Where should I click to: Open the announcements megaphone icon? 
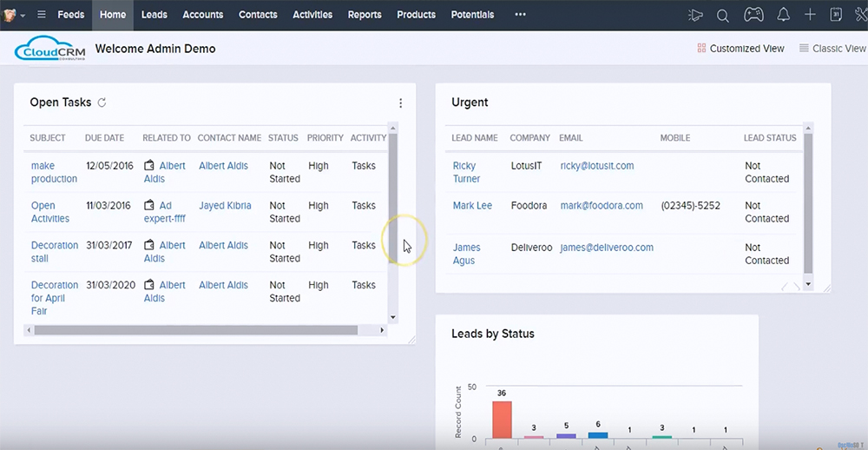(x=695, y=15)
